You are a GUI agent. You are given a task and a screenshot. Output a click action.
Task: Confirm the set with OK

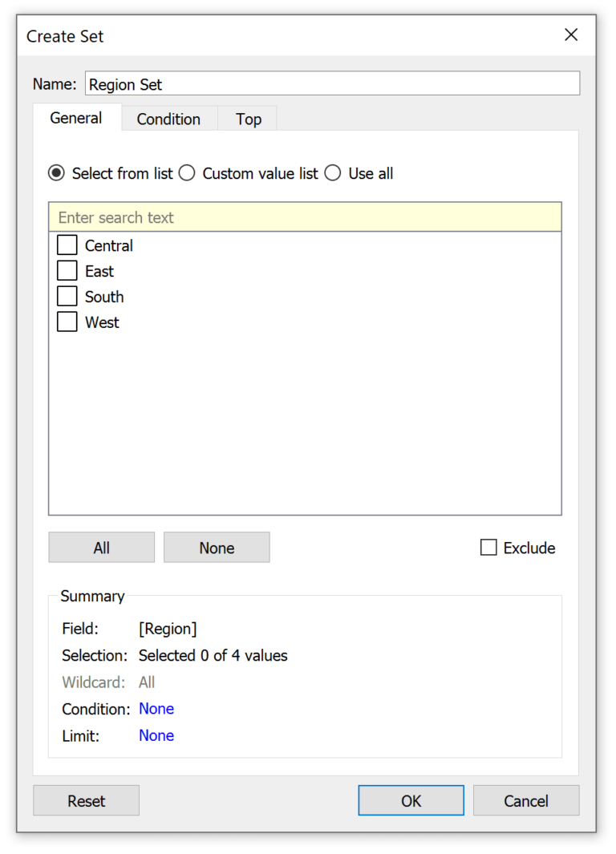[x=411, y=800]
